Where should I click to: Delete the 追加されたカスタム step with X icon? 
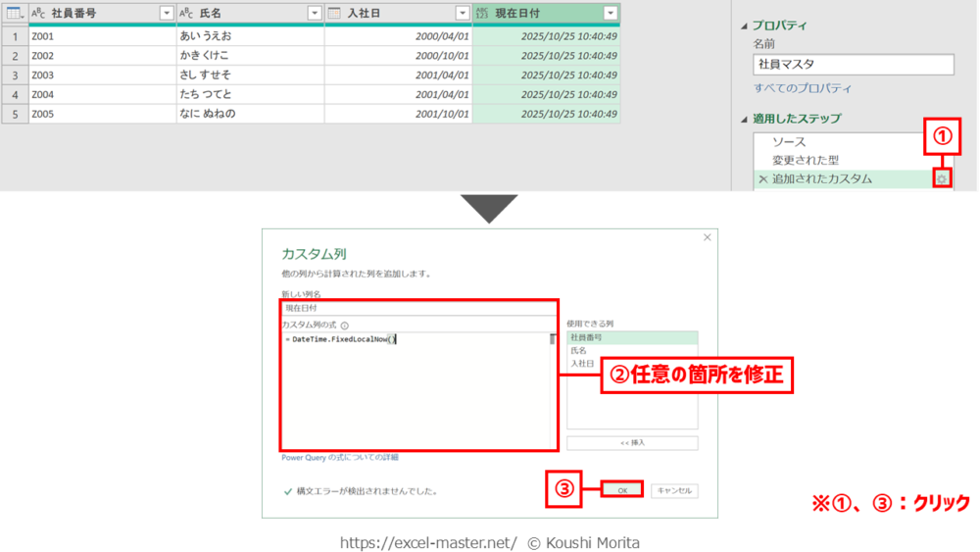tap(762, 179)
